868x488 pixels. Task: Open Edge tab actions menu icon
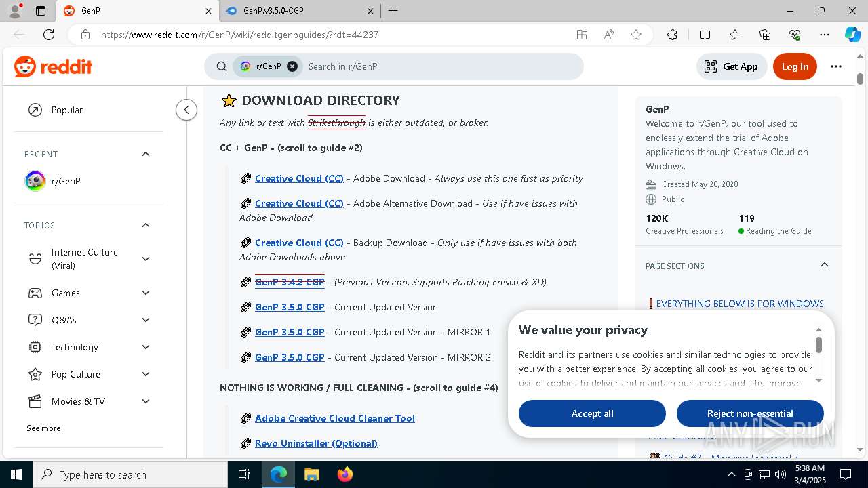coord(41,11)
